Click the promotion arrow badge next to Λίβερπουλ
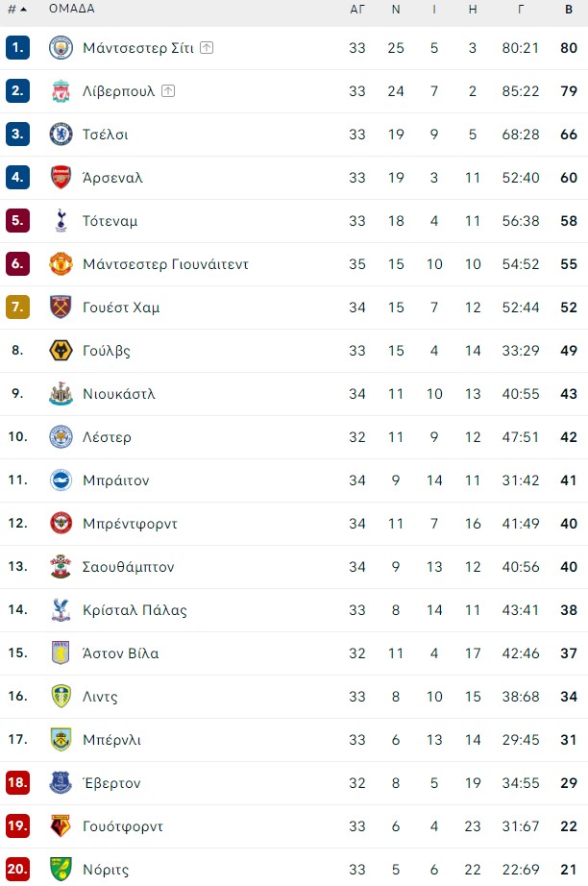Image resolution: width=588 pixels, height=886 pixels. coord(167,88)
